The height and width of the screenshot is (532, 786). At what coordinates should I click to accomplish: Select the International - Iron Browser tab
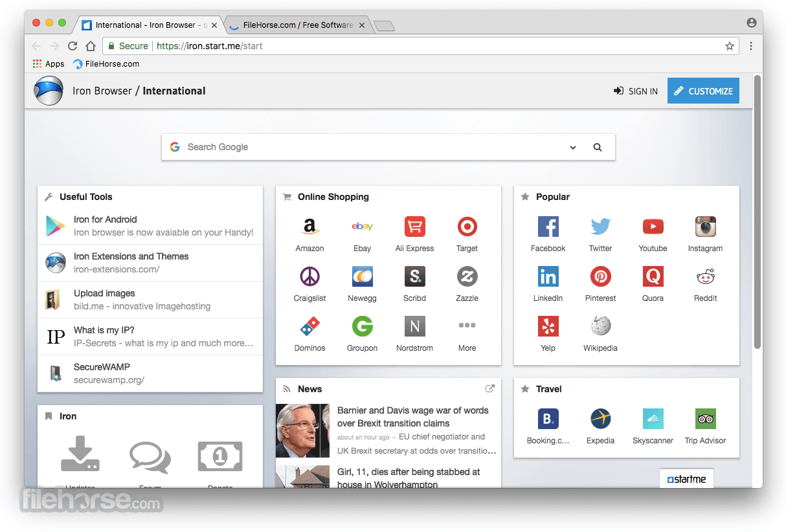(149, 25)
